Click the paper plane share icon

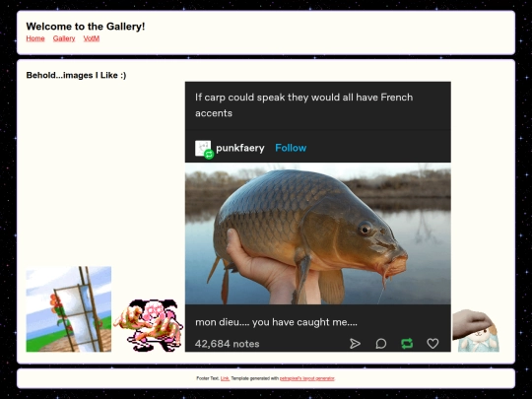pyautogui.click(x=355, y=344)
